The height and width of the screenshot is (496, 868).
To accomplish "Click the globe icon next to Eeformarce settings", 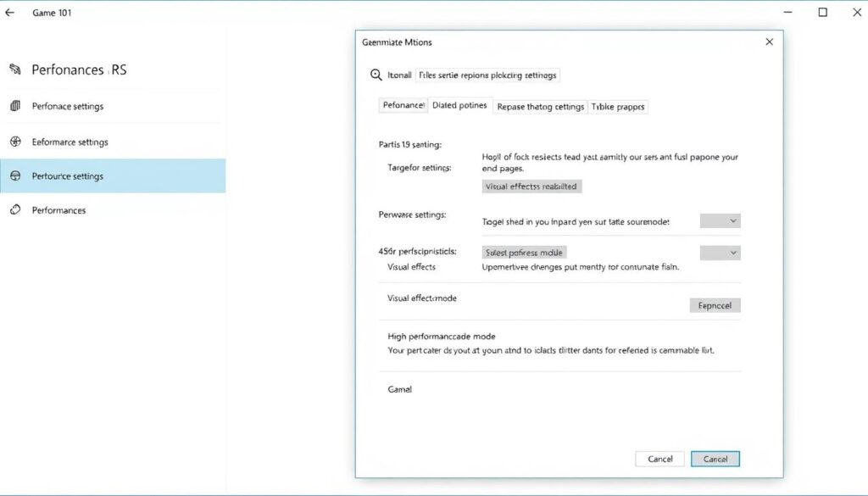I will click(x=14, y=141).
